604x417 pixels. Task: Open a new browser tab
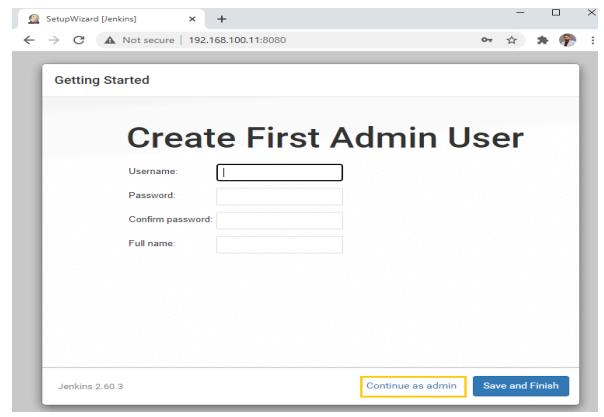[x=221, y=19]
